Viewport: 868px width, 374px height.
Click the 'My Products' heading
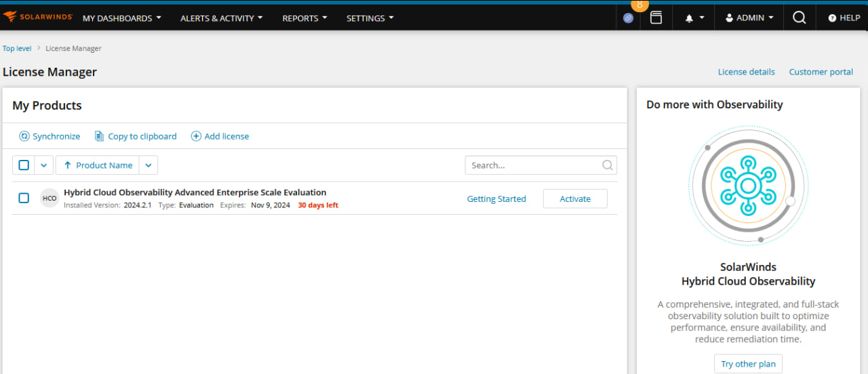tap(47, 106)
